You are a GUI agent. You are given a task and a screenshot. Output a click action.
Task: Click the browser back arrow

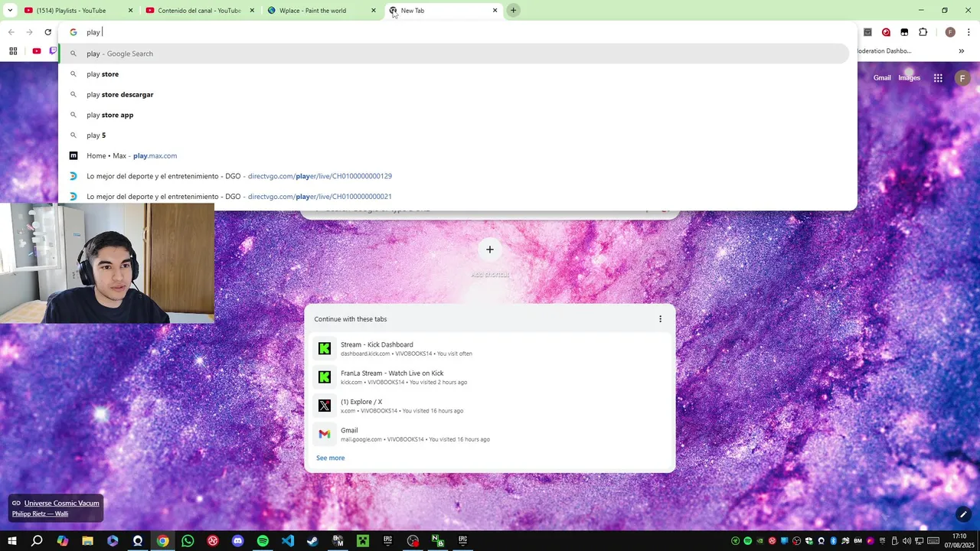[x=11, y=32]
